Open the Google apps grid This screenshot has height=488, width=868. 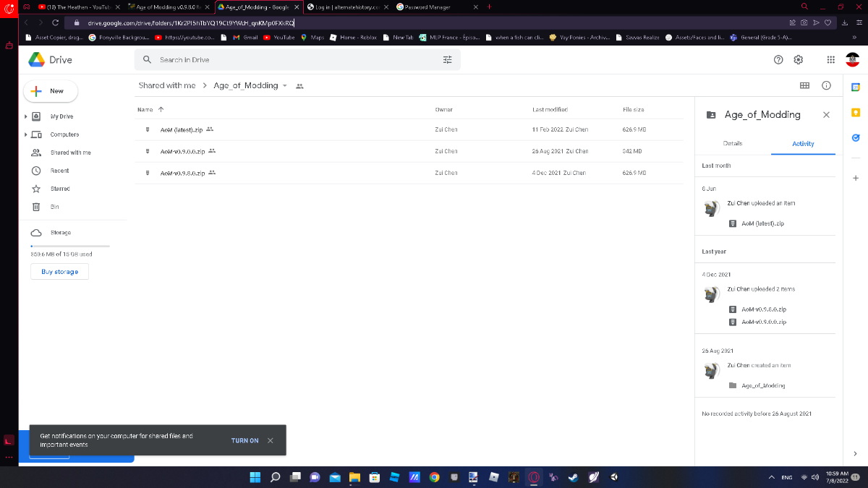pos(830,60)
